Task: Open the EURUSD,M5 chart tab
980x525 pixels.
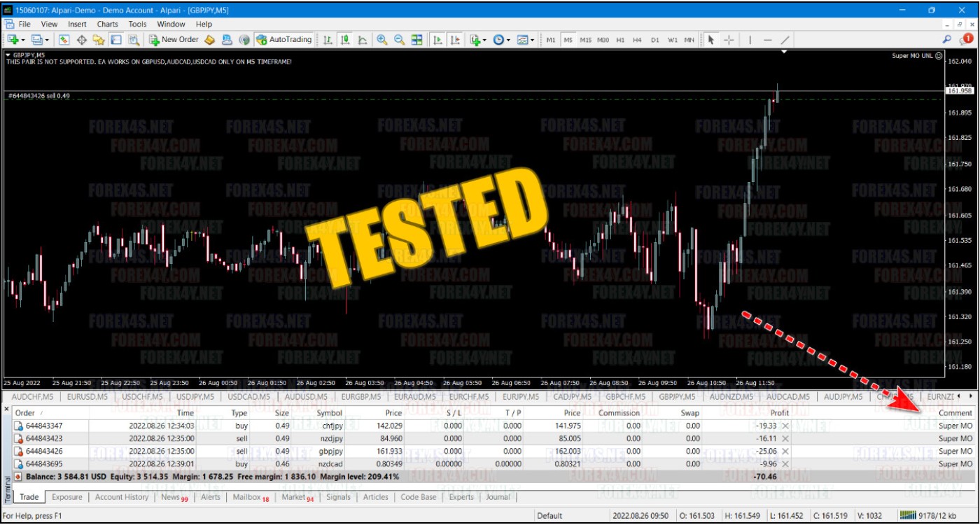Action: tap(87, 397)
